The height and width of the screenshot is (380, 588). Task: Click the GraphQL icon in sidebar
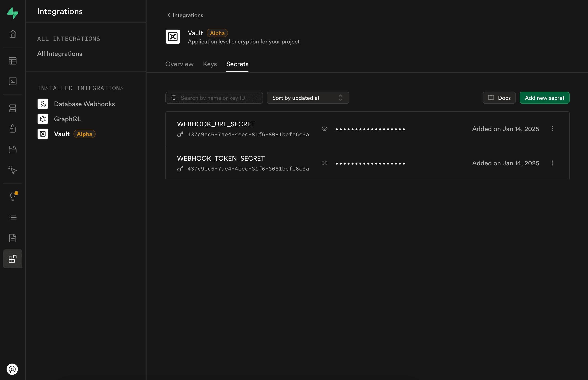[x=43, y=119]
